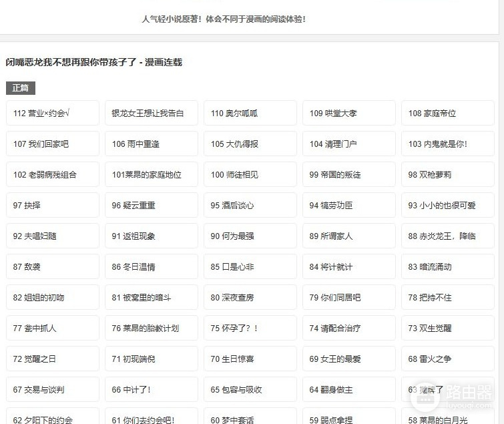Open chapter 81 被窝里的暗斗

(152, 297)
